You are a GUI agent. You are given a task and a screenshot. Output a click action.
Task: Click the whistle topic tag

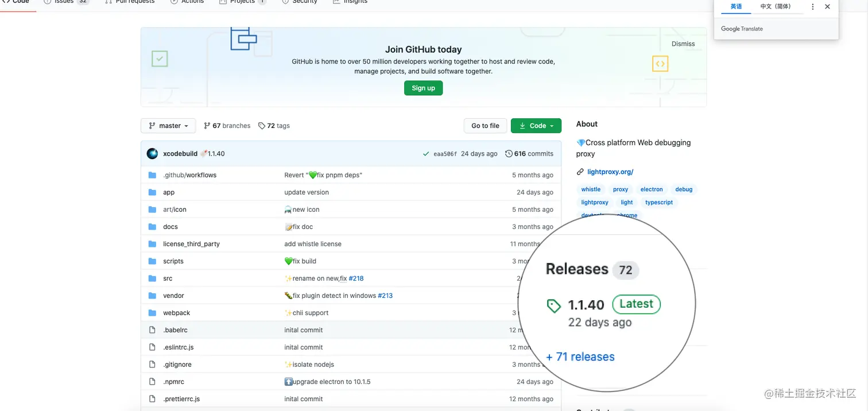click(x=591, y=189)
